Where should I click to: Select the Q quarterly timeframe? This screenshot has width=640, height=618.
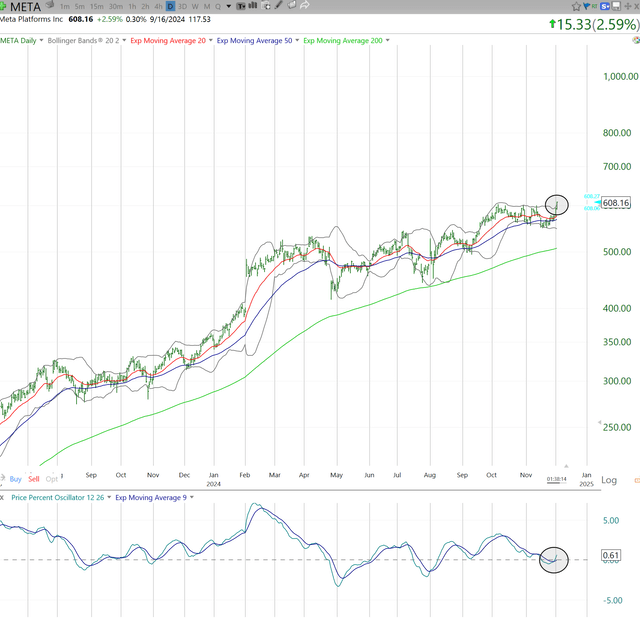point(218,6)
